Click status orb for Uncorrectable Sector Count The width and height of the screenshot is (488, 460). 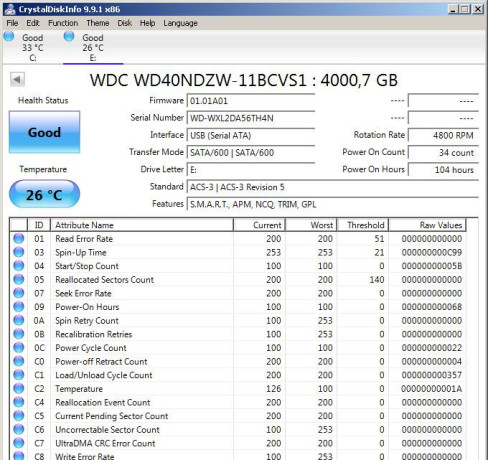coord(19,430)
